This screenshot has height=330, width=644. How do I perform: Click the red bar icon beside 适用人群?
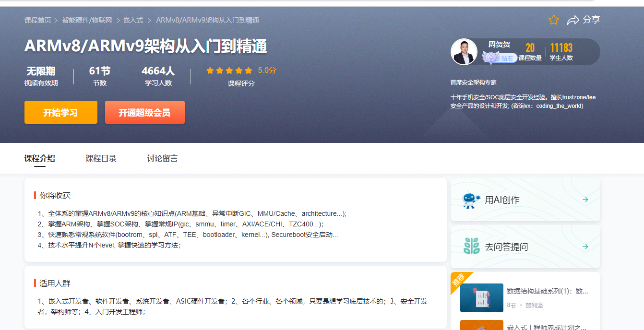(x=34, y=283)
